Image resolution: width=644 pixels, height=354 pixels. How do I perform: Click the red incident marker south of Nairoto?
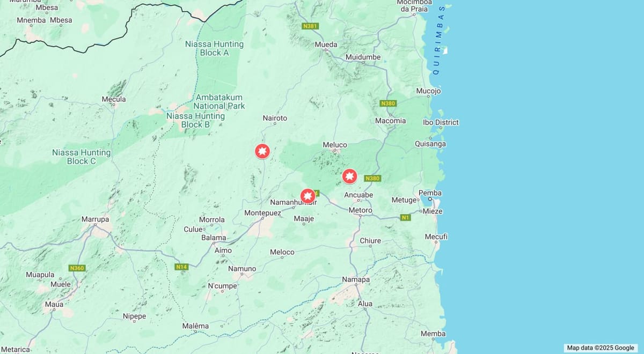262,151
